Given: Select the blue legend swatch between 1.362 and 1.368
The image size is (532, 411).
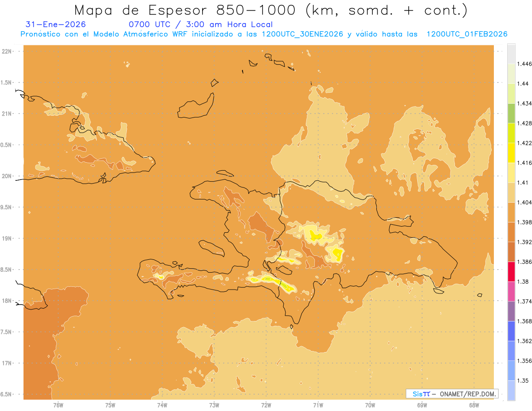Looking at the screenshot, I should click(511, 331).
